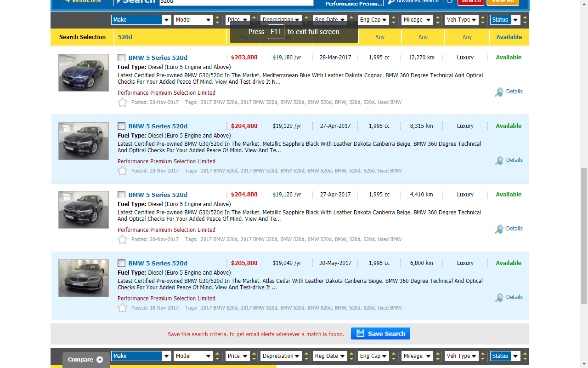Viewport: 588px width, 368px height.
Task: Open the Status dropdown in the top bar
Action: (505, 20)
